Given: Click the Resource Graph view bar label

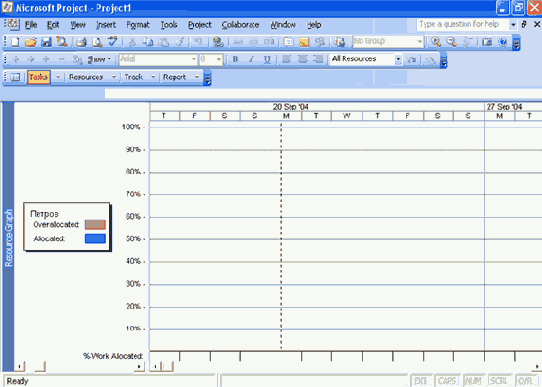Looking at the screenshot, I should click(9, 238).
